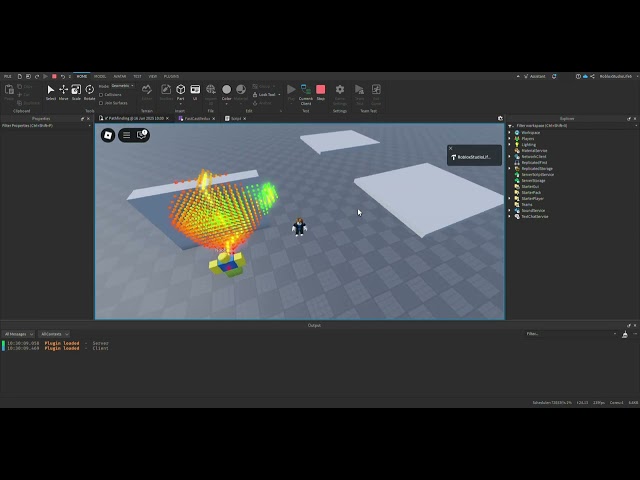The image size is (640, 480).
Task: Activate the Scale tool
Action: [x=76, y=92]
